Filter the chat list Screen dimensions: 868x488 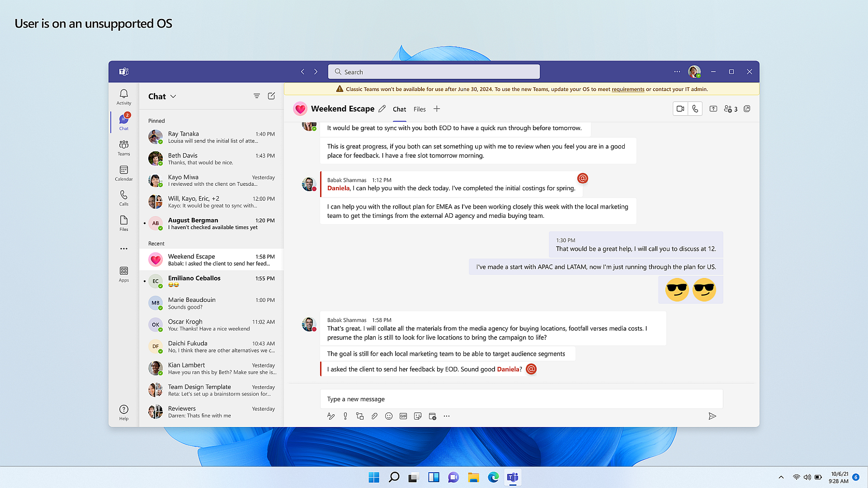[256, 96]
